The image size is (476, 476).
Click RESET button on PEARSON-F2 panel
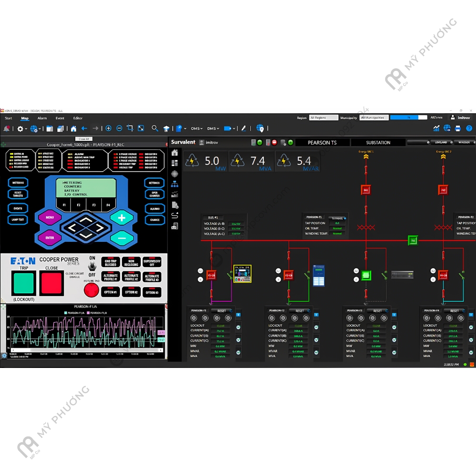tap(299, 311)
